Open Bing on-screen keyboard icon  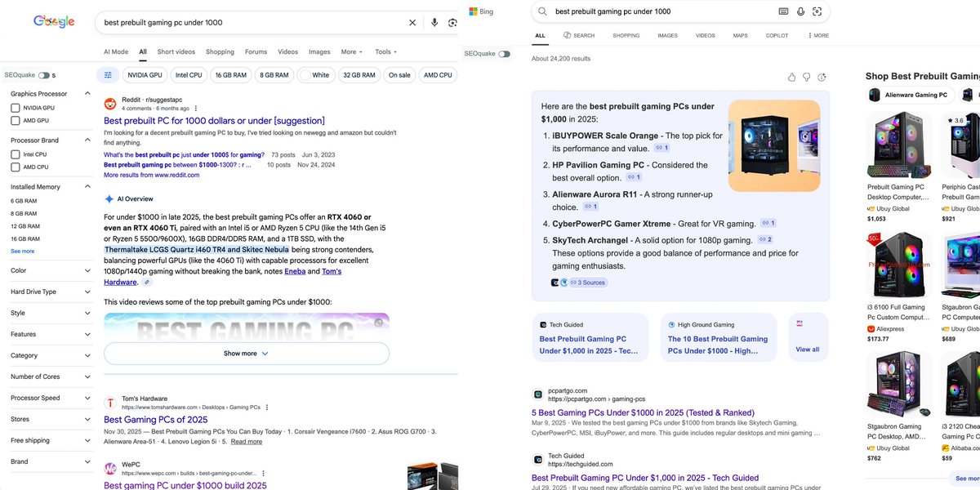tap(783, 11)
